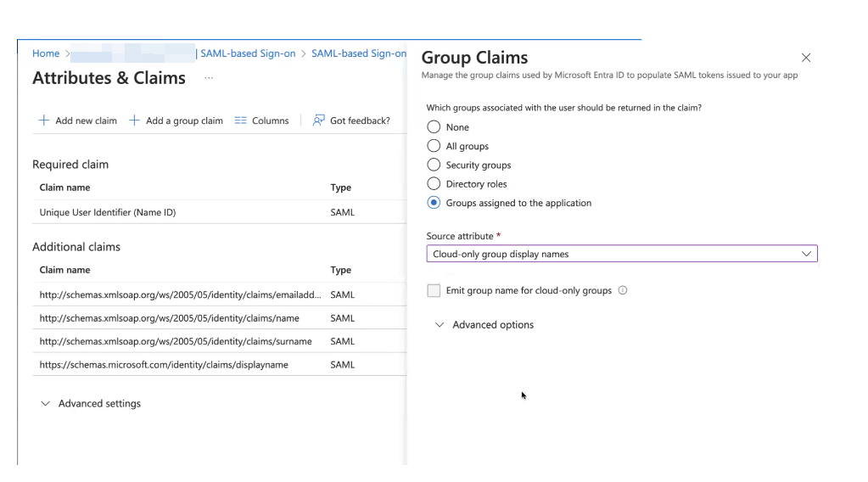
Task: Select the All groups option
Action: pyautogui.click(x=434, y=146)
